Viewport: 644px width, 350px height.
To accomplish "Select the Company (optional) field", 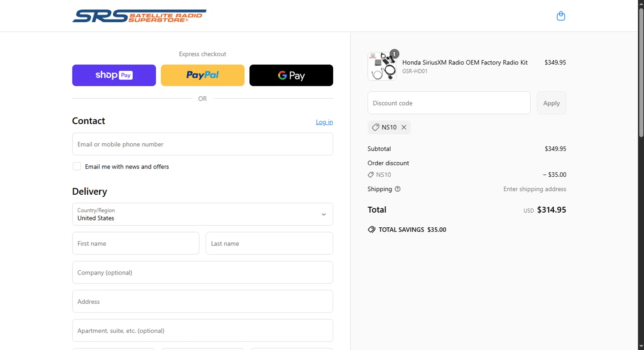I will point(203,272).
